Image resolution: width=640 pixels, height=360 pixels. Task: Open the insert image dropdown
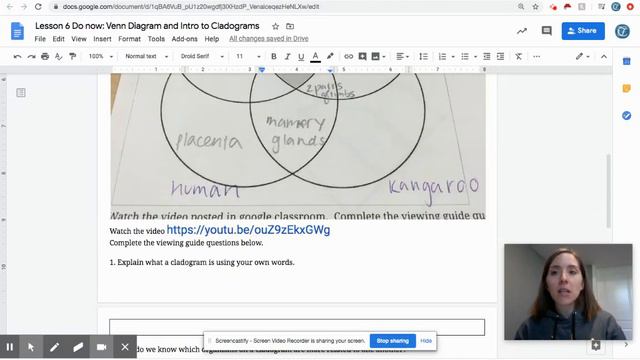[378, 57]
